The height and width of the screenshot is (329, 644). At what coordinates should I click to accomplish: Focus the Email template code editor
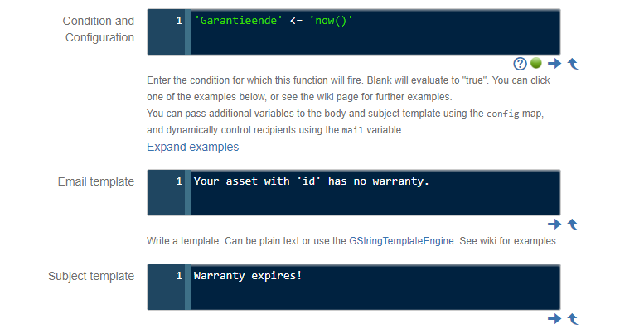[354, 192]
